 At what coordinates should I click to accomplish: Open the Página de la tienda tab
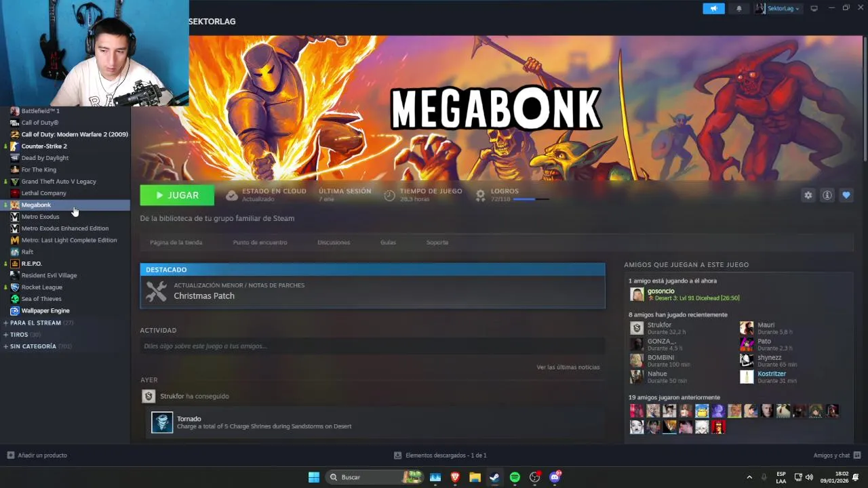click(176, 242)
